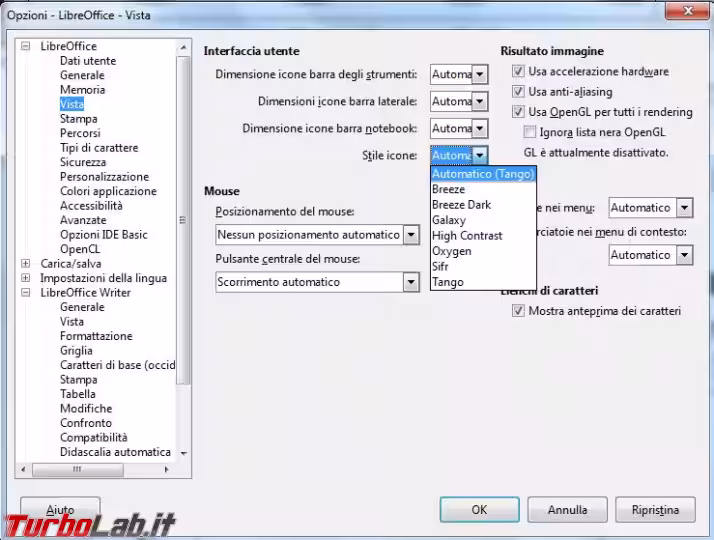Image resolution: width=714 pixels, height=540 pixels.
Task: Select Generale under LibreOffice Writer
Action: pos(82,307)
